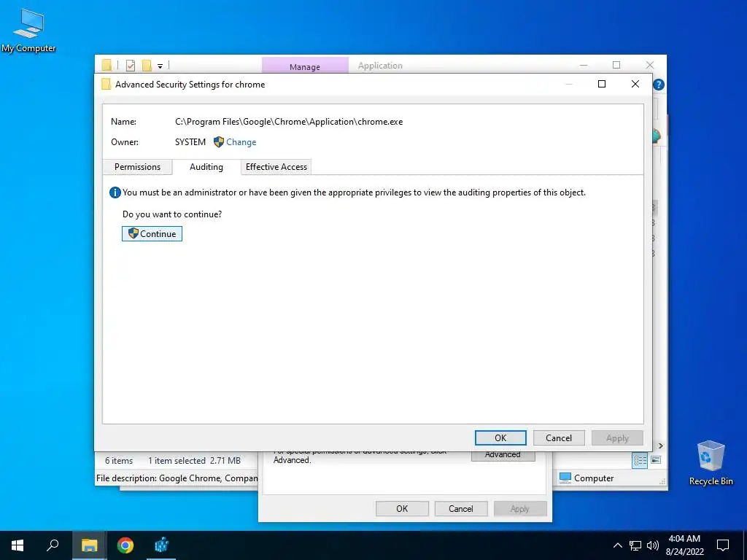Click File Explorer icon on the taskbar

[89, 545]
